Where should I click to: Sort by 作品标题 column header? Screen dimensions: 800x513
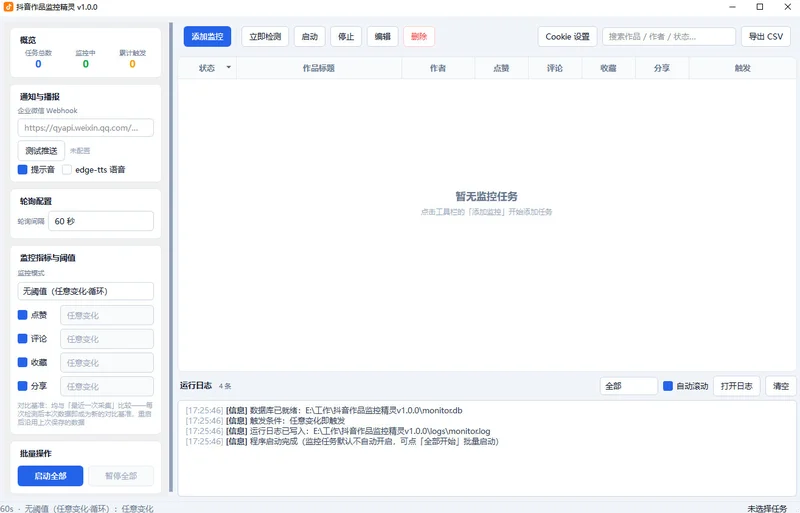tap(319, 68)
